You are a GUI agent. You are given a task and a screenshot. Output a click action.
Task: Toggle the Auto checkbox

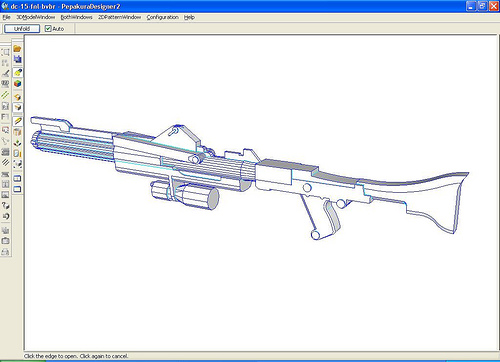[x=48, y=29]
